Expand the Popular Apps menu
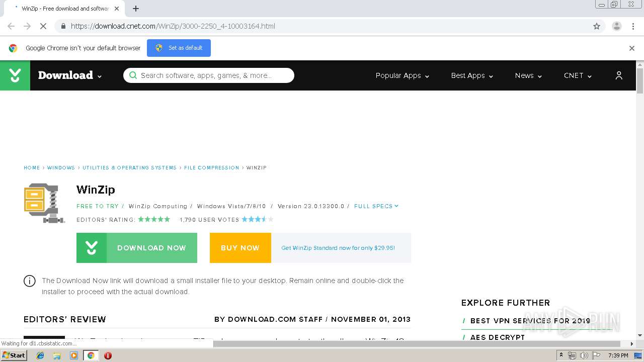The height and width of the screenshot is (362, 644). pos(403,75)
